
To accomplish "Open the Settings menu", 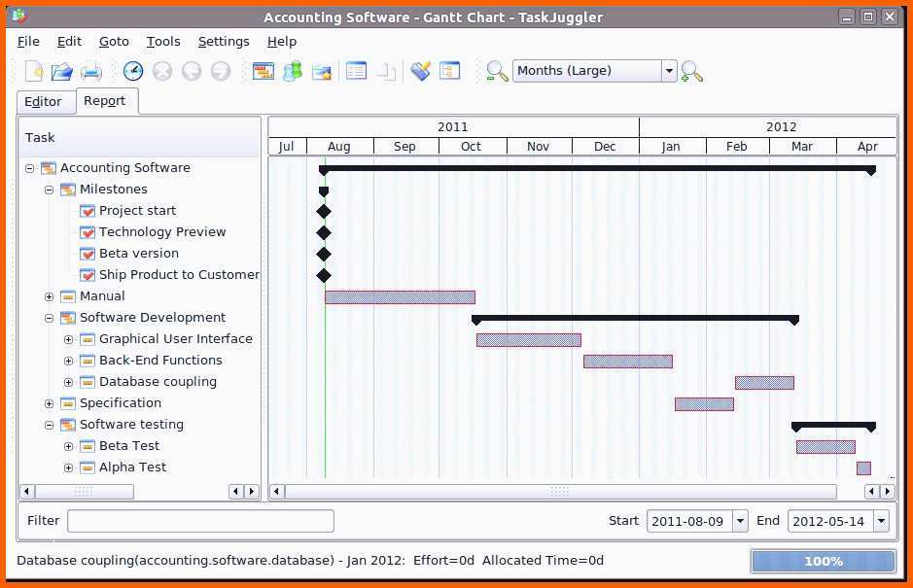I will tap(224, 42).
